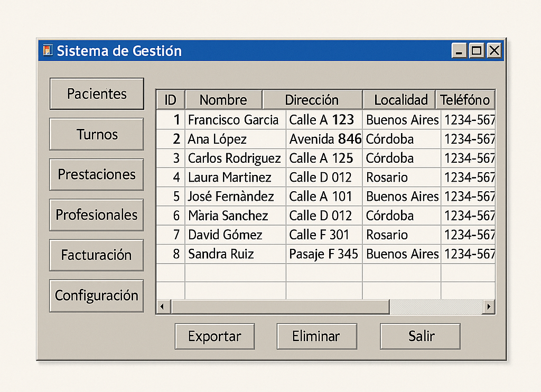
Task: Click the ID cell with value 6
Action: point(171,216)
